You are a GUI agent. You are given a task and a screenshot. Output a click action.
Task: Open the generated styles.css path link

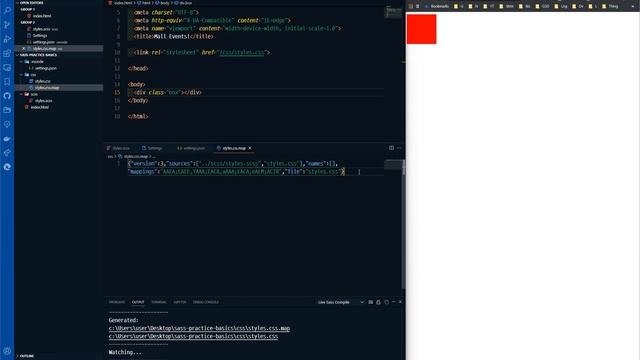[193, 336]
